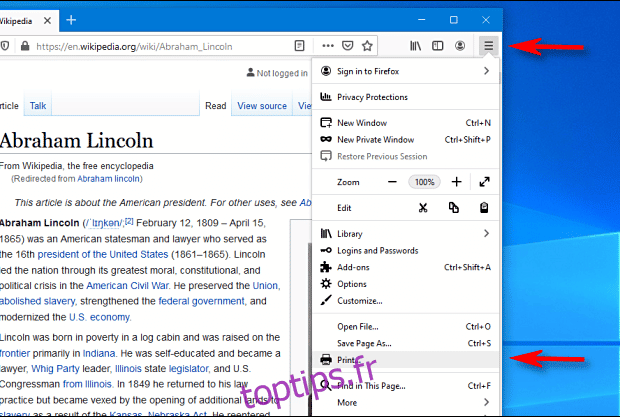
Task: Toggle the sidebars toolbar icon
Action: 438,46
